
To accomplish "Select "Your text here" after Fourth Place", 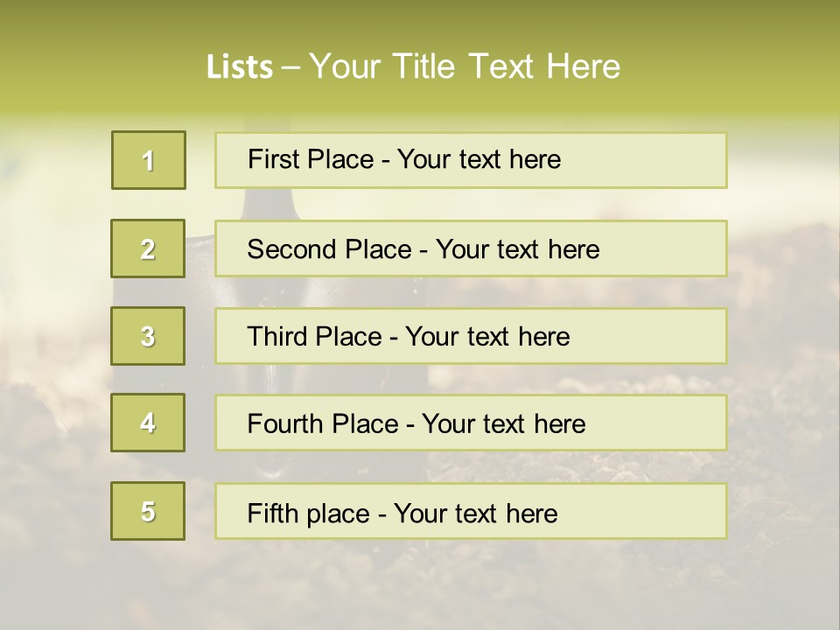I will click(503, 424).
